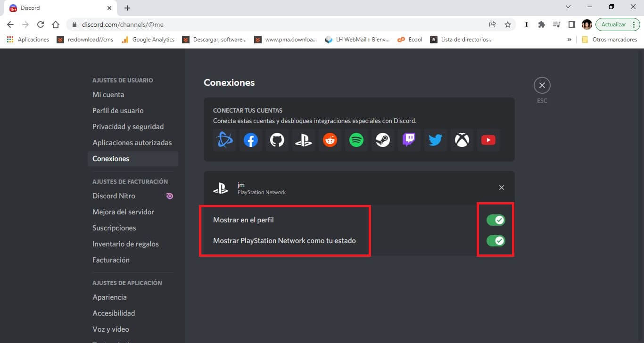This screenshot has width=644, height=343.
Task: Open Suscripciones page
Action: point(133,228)
